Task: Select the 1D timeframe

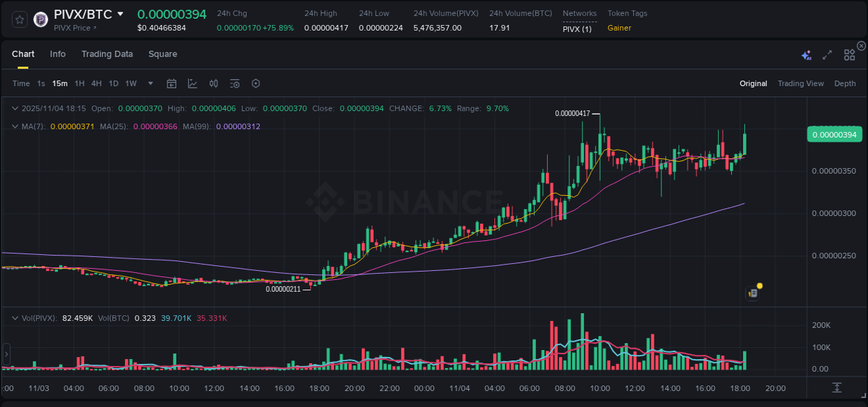Action: [x=113, y=83]
